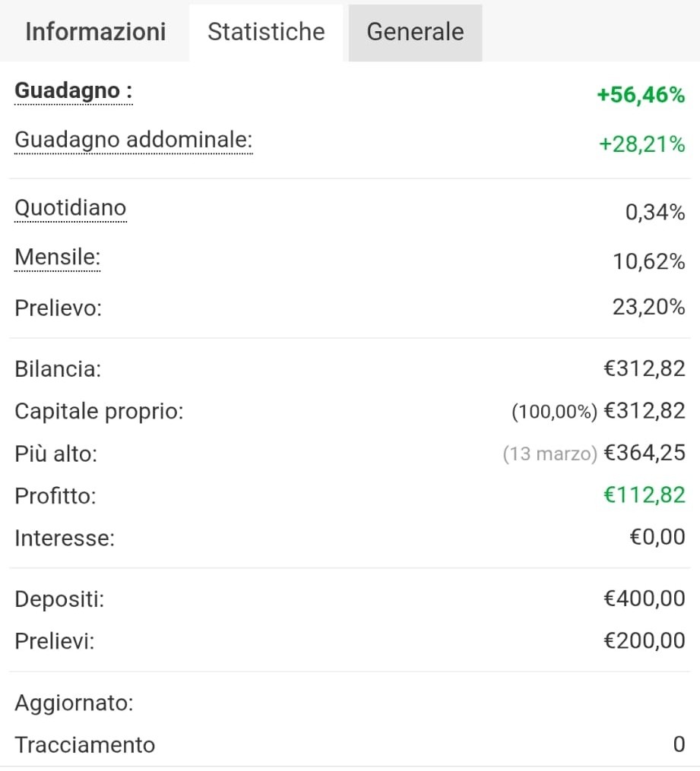Click the Prelievi €200,00 amount
Image resolution: width=700 pixels, height=771 pixels.
pos(645,640)
